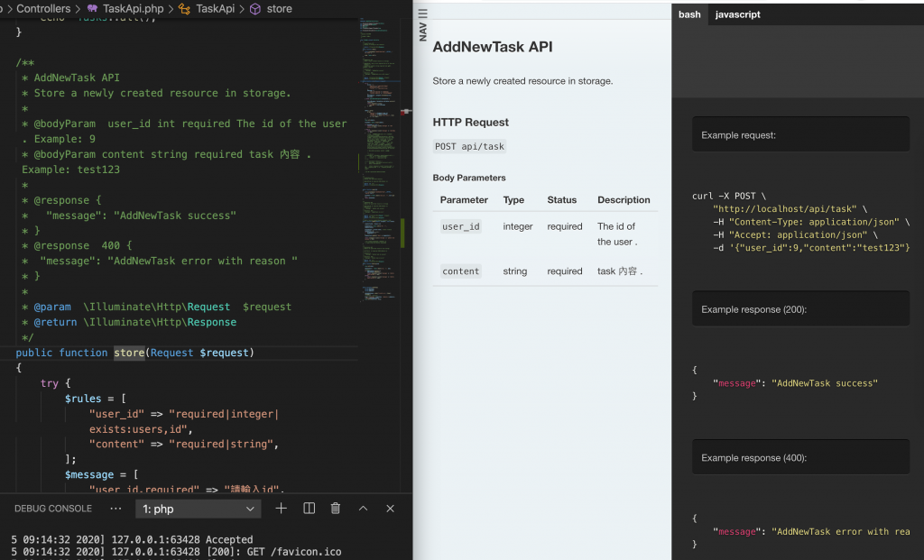Click 'string' type cell
Viewport: 924px width, 560px height.
coord(514,271)
